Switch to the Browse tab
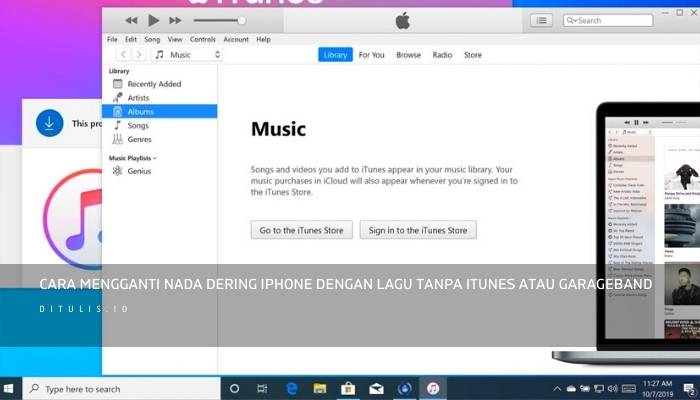This screenshot has height=400, width=700. point(408,55)
